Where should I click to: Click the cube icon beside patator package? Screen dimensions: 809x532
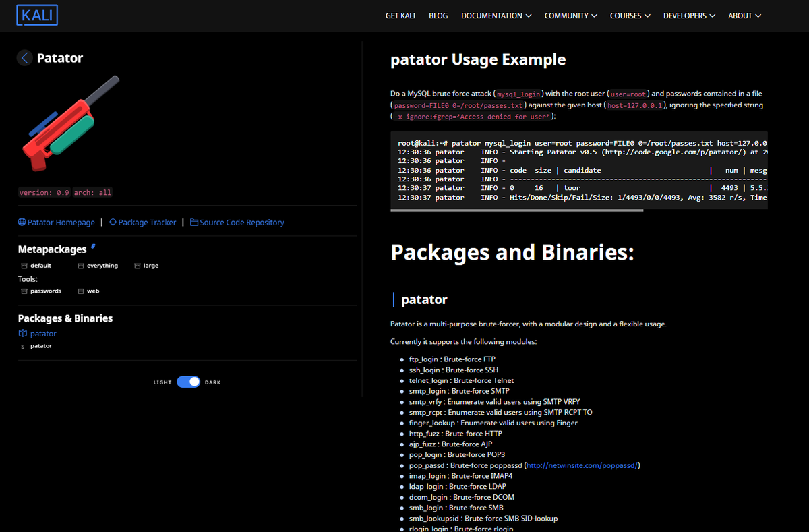[x=23, y=334]
